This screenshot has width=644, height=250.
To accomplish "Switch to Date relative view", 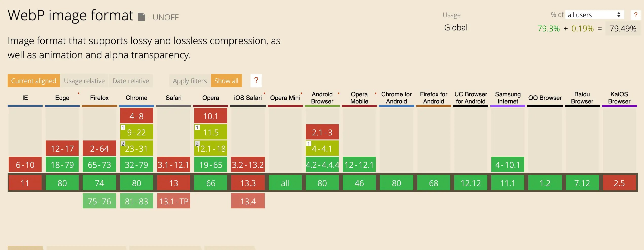I will click(x=131, y=81).
